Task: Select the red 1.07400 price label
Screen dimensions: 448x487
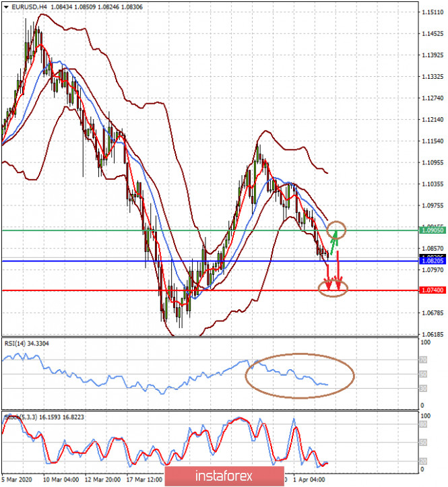Action: click(433, 290)
